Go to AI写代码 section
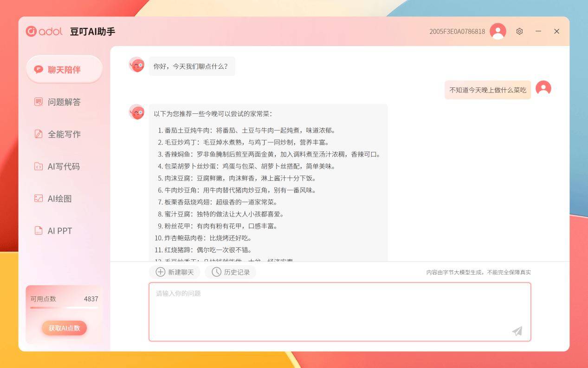Screen dimensions: 588x368 coord(64,166)
